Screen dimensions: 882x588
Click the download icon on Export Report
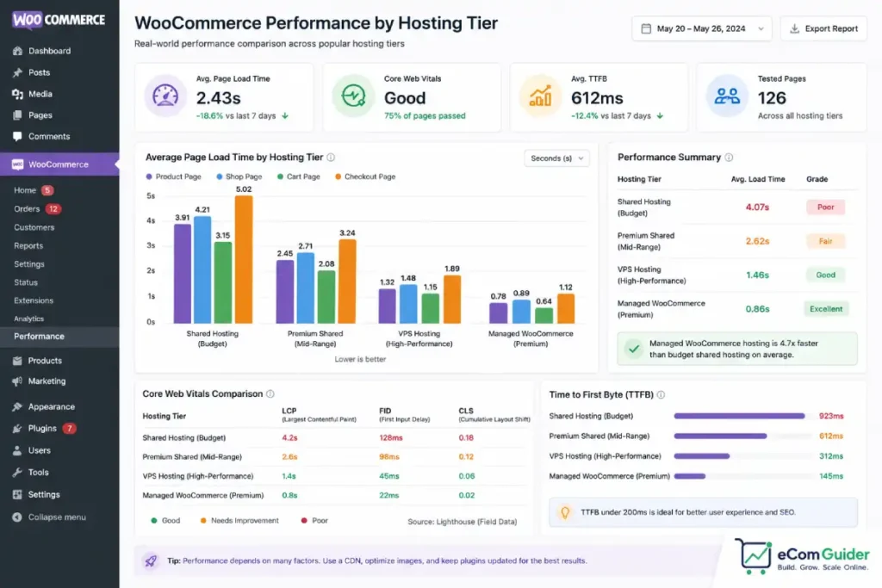(x=795, y=28)
